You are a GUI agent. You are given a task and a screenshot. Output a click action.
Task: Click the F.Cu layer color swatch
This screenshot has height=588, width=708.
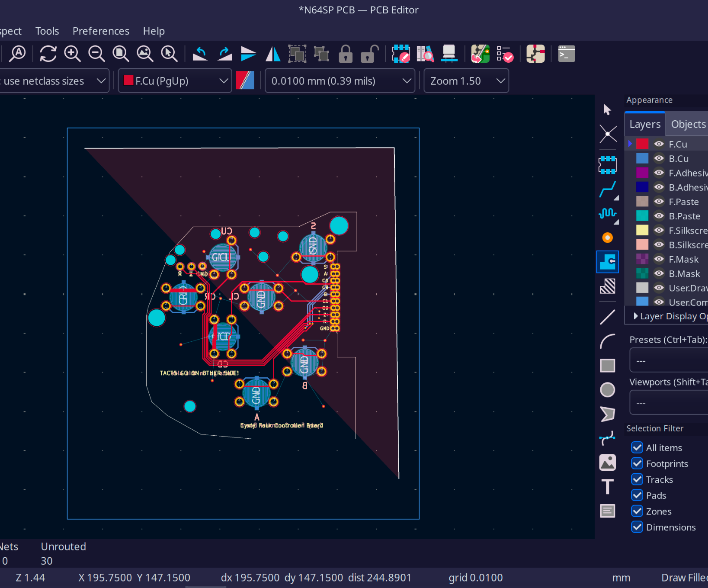642,144
